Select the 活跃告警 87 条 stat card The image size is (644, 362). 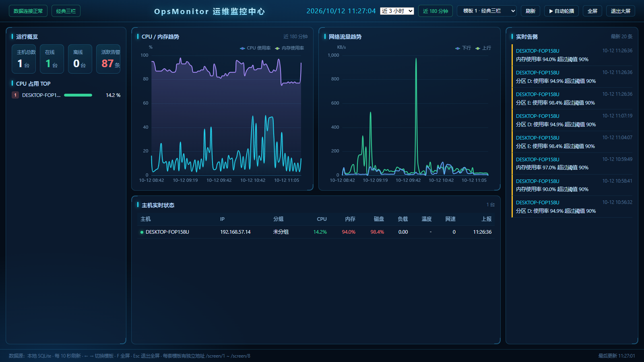(108, 59)
